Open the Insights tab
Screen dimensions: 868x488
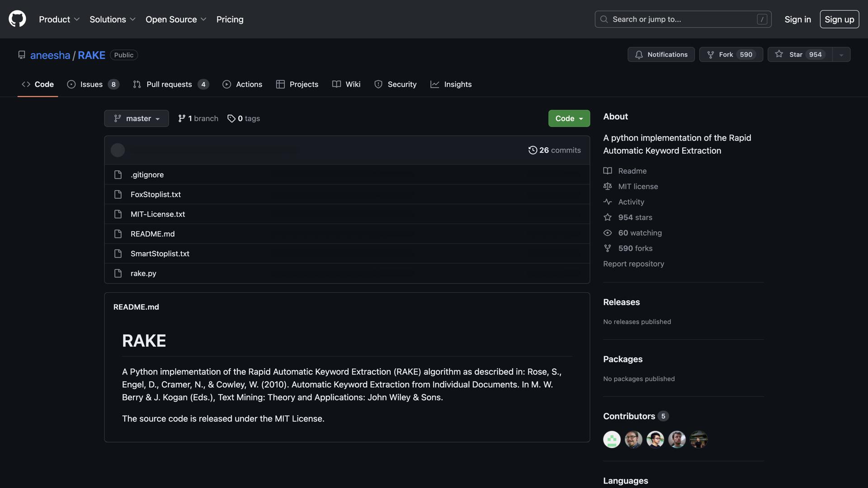tap(451, 84)
